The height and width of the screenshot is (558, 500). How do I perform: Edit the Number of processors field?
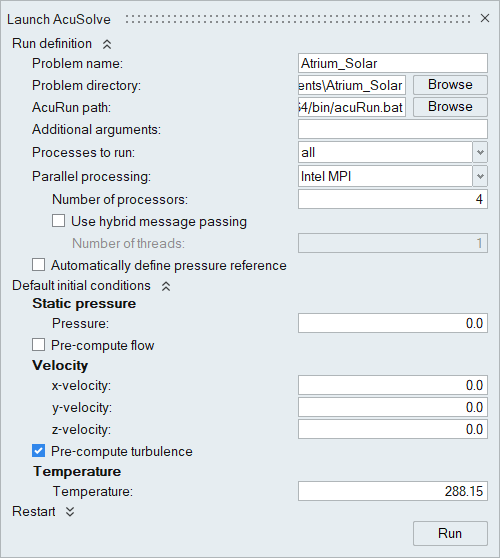coord(393,199)
